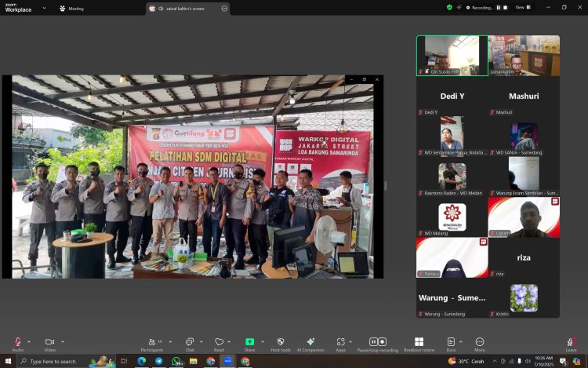Click the green Share button

(249, 343)
